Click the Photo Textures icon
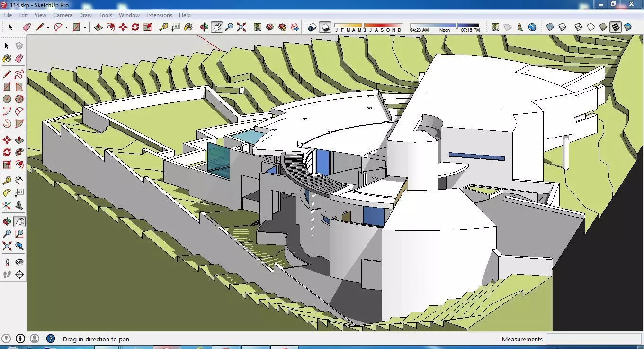Image resolution: width=644 pixels, height=349 pixels. (x=519, y=27)
